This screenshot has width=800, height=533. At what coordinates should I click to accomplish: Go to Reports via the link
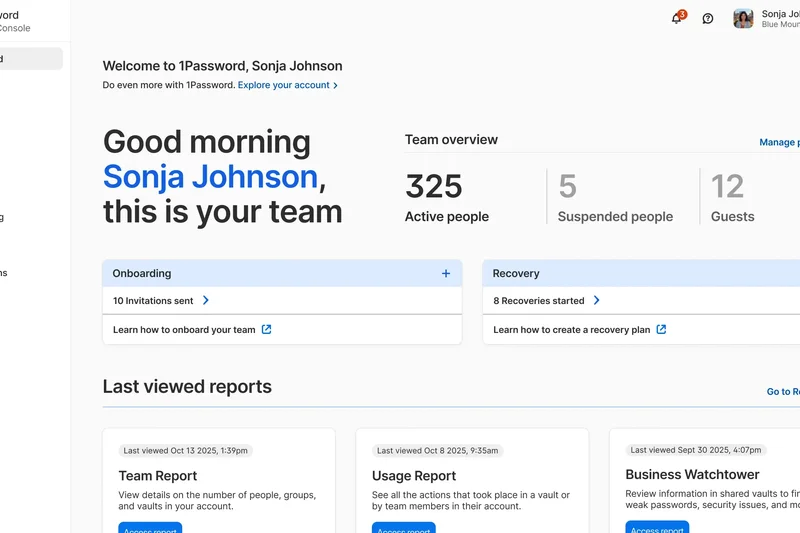782,392
